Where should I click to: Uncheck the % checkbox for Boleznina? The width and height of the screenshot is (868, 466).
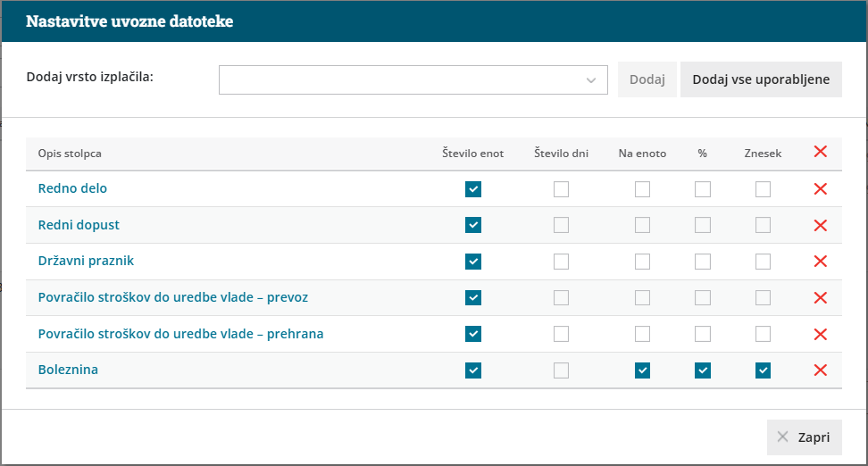[x=703, y=370]
